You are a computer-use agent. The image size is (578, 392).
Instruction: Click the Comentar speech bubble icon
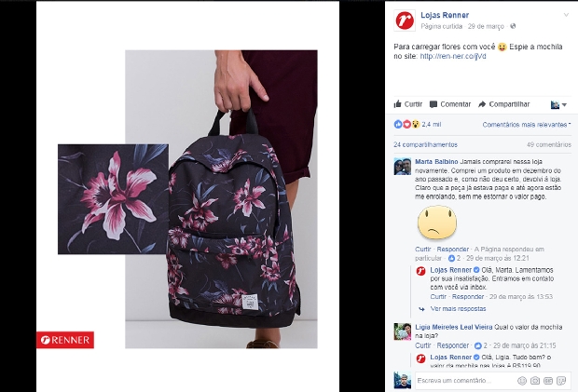(x=433, y=104)
